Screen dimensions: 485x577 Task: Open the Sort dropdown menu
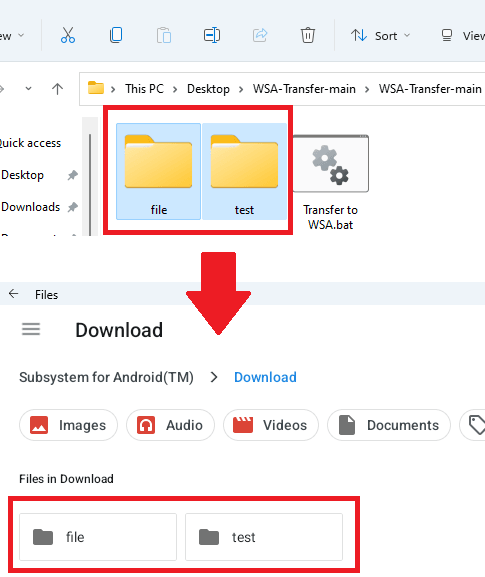(380, 36)
